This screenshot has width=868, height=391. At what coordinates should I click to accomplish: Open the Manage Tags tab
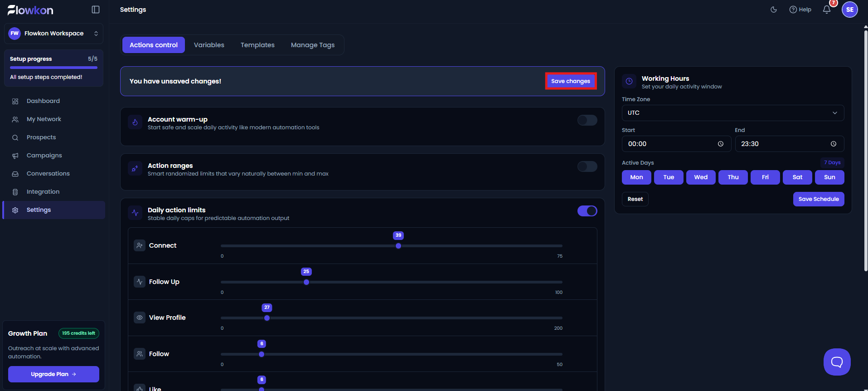pos(313,45)
